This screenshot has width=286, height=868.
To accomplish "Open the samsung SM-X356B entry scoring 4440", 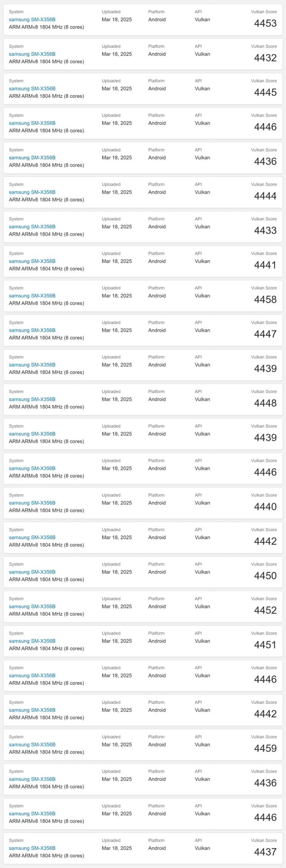I will pyautogui.click(x=32, y=502).
